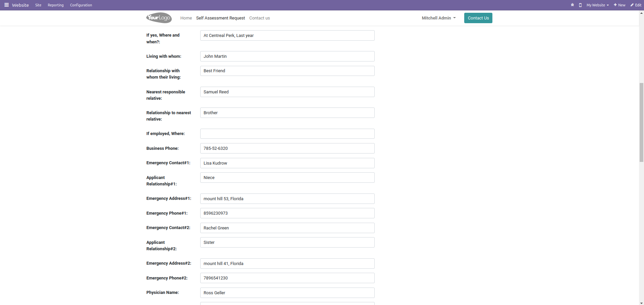The width and height of the screenshot is (644, 305).
Task: Click the Emergency Contact#2 field
Action: (287, 228)
